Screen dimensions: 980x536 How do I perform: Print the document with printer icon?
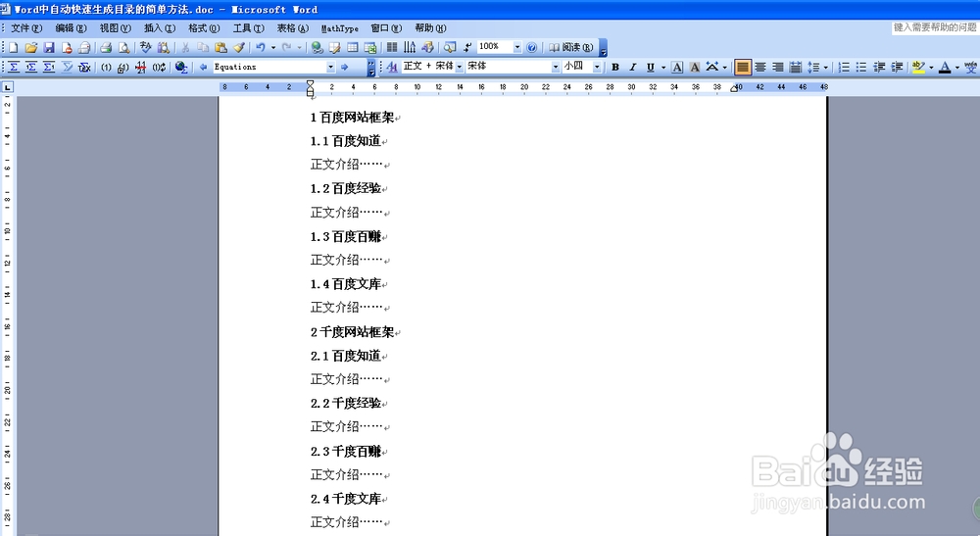106,47
